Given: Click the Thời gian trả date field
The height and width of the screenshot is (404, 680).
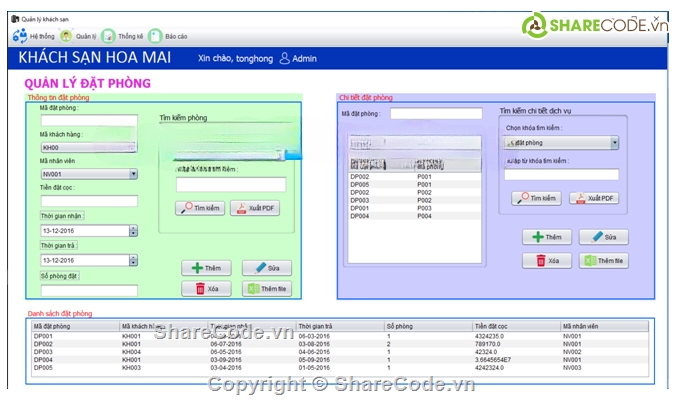Looking at the screenshot, I should 85,260.
